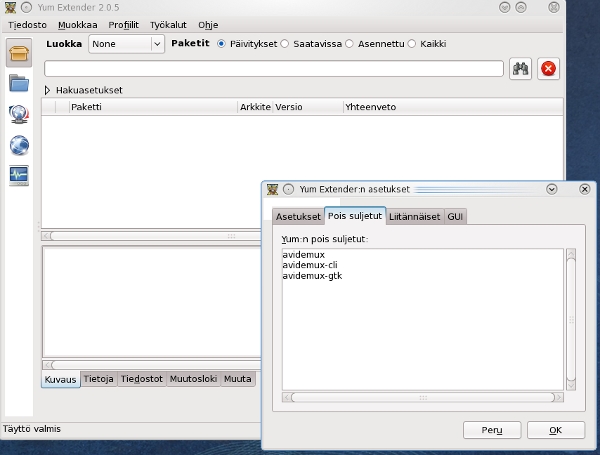Click the package search input field

(274, 69)
